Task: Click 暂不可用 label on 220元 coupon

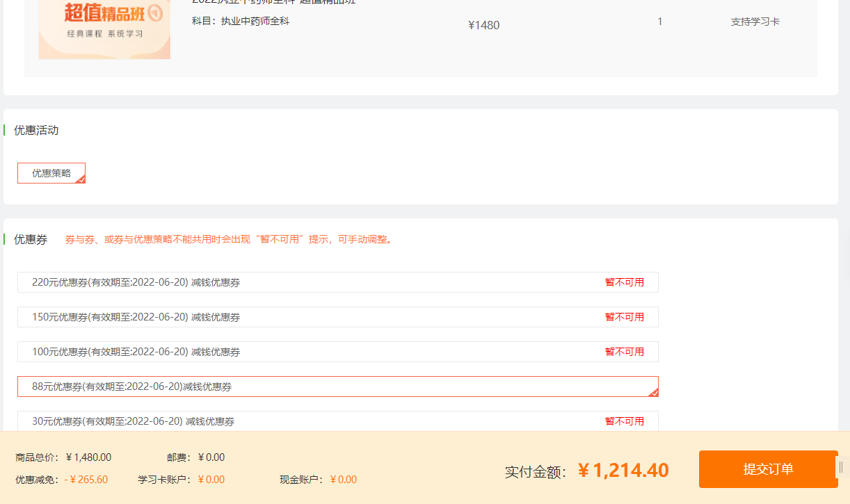Action: [x=624, y=282]
